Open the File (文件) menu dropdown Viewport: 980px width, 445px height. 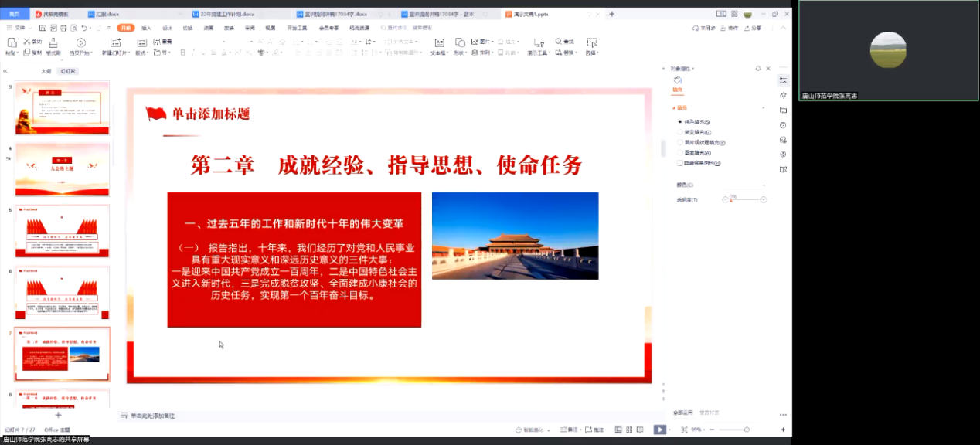(x=21, y=28)
